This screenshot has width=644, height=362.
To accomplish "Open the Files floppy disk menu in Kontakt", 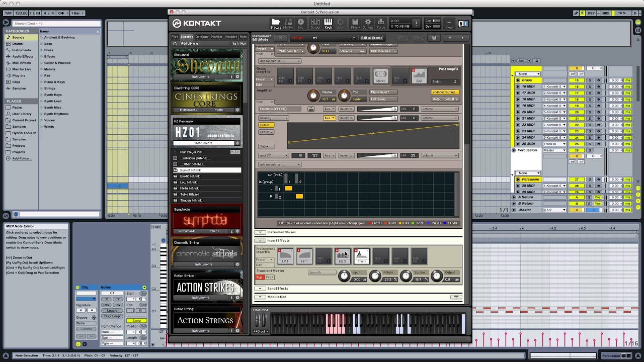I will coord(355,23).
